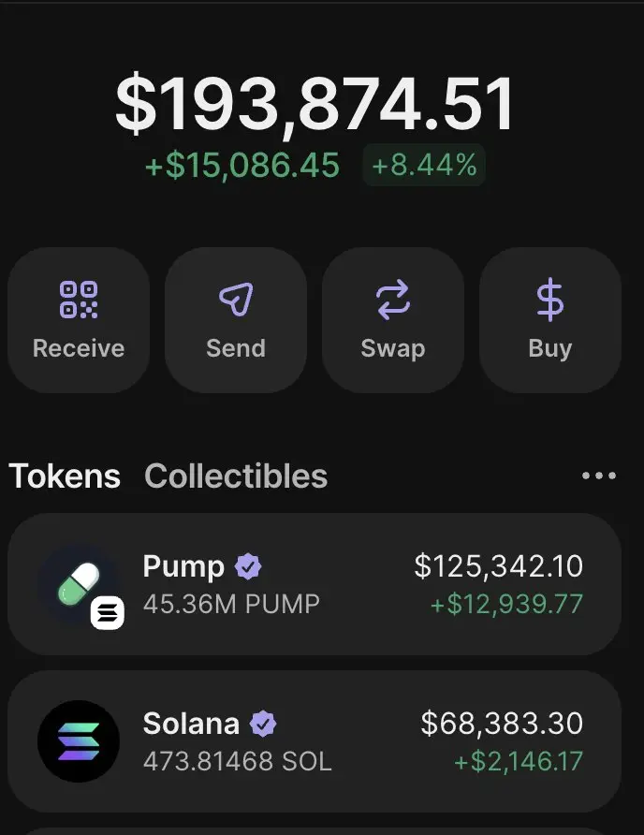Tap the Swap arrows icon

pos(393,300)
